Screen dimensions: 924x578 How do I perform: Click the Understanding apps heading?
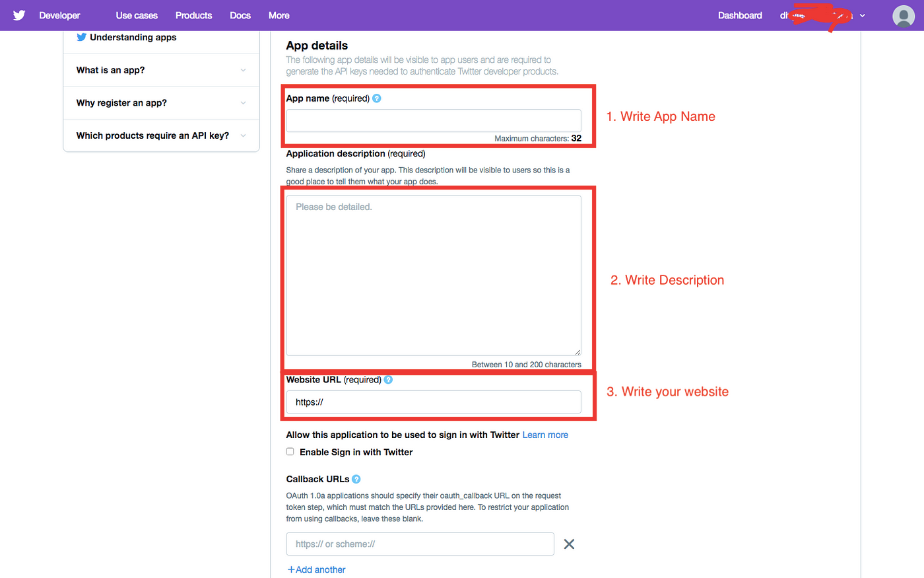tap(133, 37)
